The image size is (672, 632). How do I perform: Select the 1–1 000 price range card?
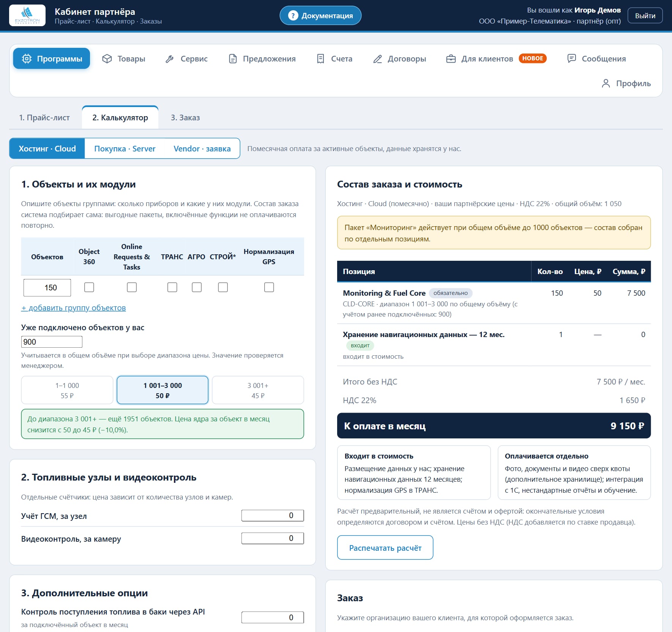(x=67, y=390)
